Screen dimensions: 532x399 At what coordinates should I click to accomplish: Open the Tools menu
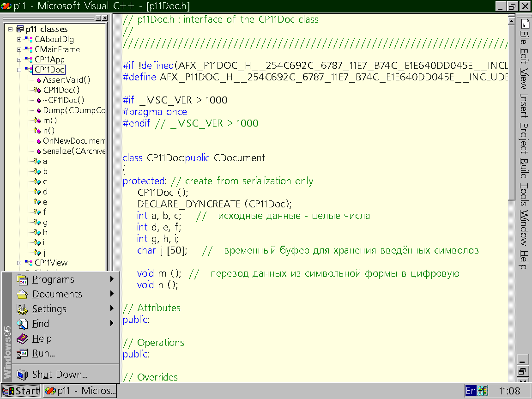(524, 195)
